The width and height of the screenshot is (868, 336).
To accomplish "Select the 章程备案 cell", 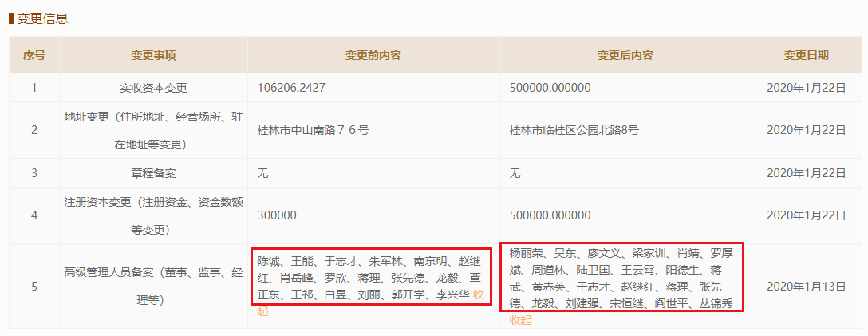I will point(154,172).
